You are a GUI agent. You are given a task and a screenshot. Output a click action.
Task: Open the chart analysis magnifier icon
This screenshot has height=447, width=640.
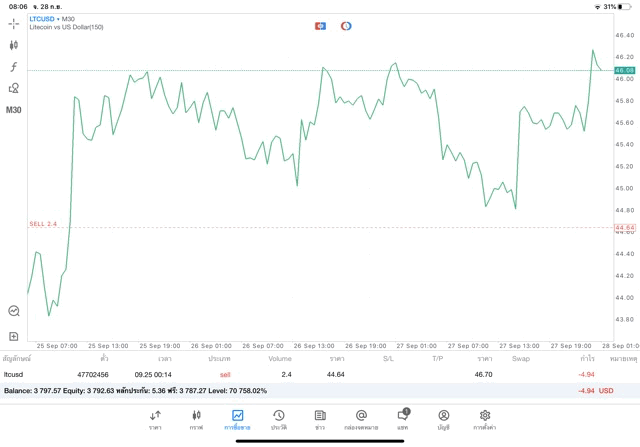coord(14,311)
